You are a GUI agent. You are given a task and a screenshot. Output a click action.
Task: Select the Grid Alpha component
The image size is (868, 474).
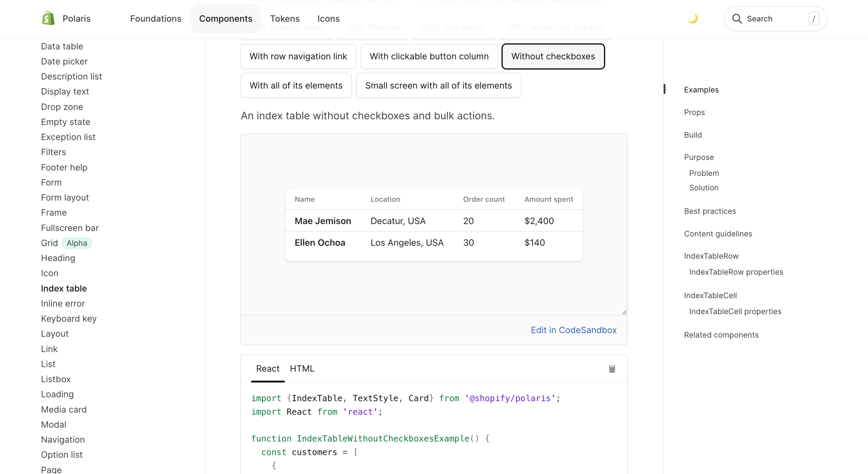pos(49,243)
